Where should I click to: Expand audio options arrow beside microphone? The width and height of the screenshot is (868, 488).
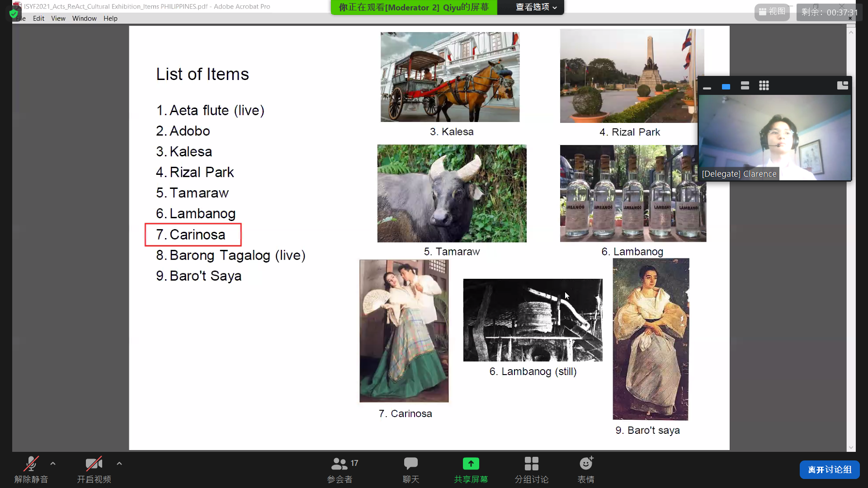click(53, 464)
